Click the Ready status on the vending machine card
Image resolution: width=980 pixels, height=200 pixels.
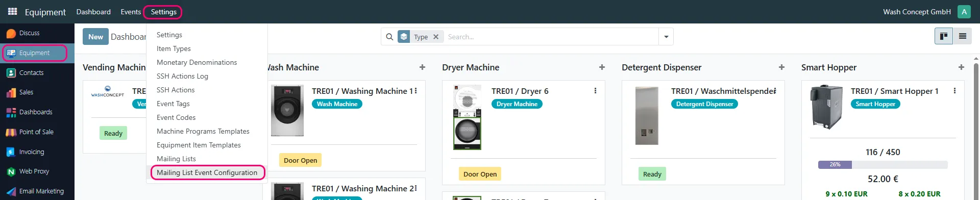(113, 133)
